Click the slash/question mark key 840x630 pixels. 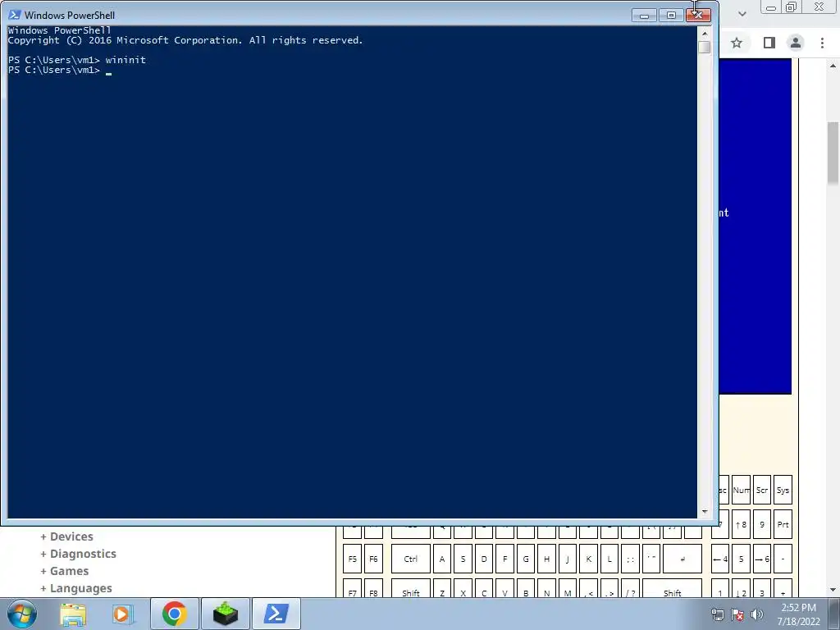630,589
